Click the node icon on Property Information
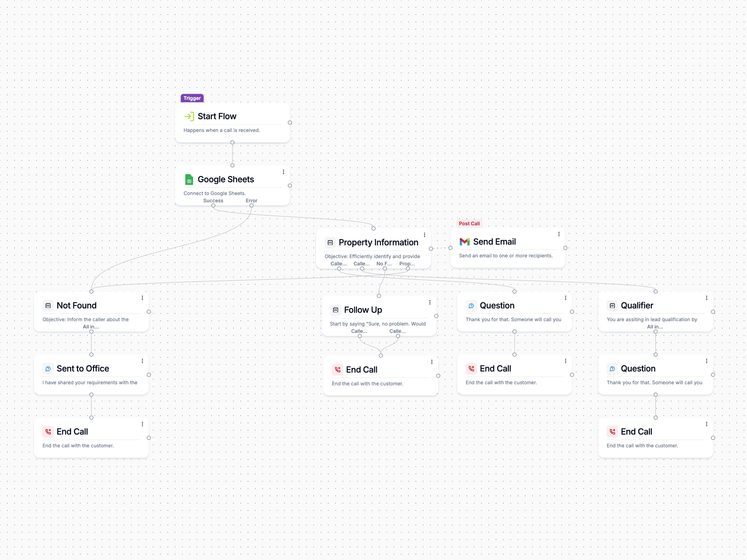 pyautogui.click(x=330, y=242)
